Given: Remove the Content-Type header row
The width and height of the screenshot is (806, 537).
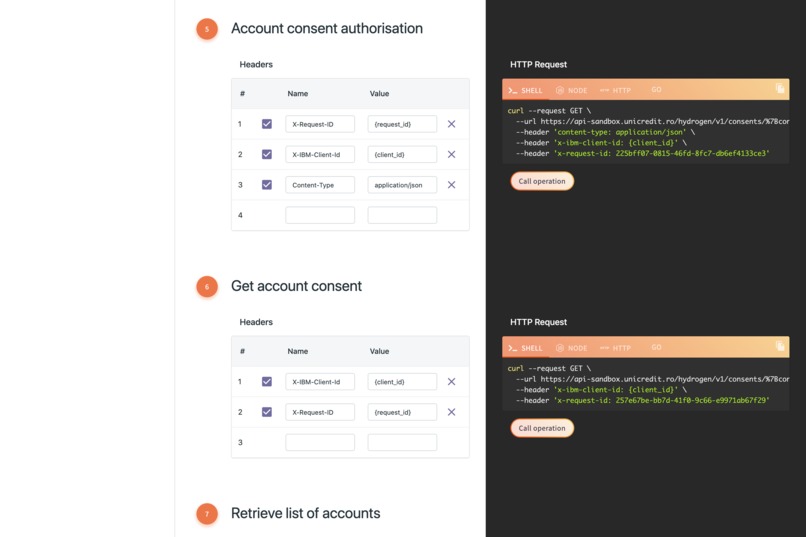Looking at the screenshot, I should click(451, 184).
